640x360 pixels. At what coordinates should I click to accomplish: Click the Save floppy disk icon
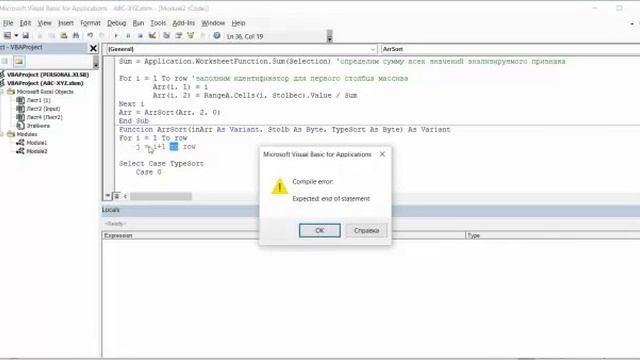(x=25, y=36)
